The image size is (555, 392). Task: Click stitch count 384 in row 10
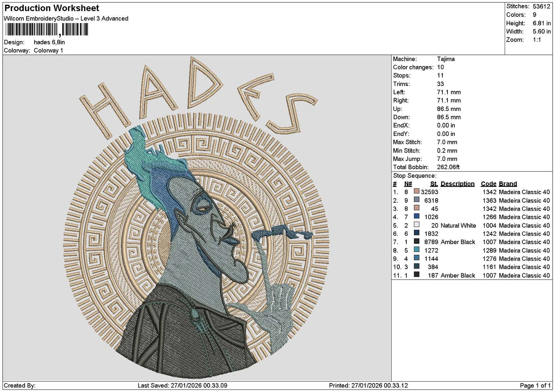click(x=433, y=267)
